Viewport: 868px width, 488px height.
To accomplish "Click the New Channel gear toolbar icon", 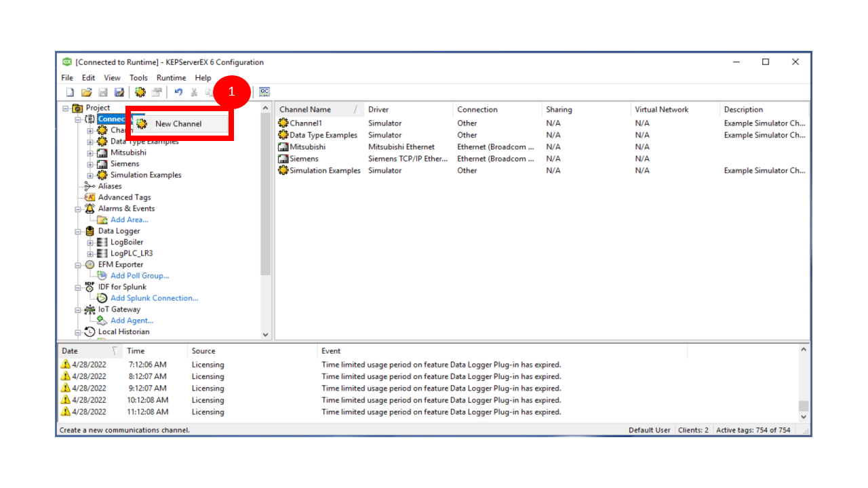I will (140, 92).
